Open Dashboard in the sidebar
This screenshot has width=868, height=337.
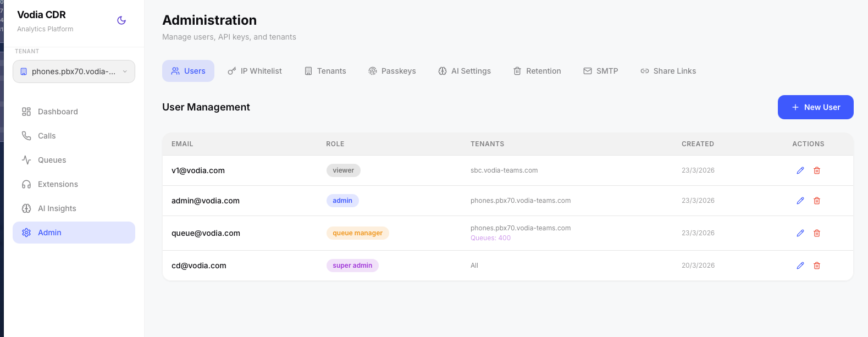pyautogui.click(x=58, y=112)
